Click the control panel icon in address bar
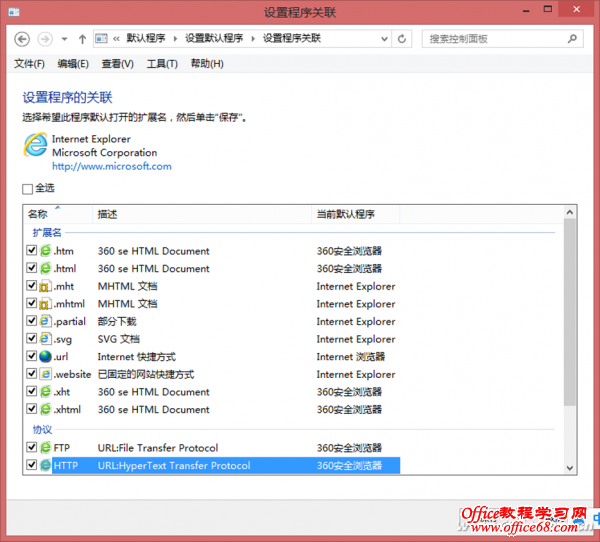The image size is (600, 542). (x=101, y=39)
